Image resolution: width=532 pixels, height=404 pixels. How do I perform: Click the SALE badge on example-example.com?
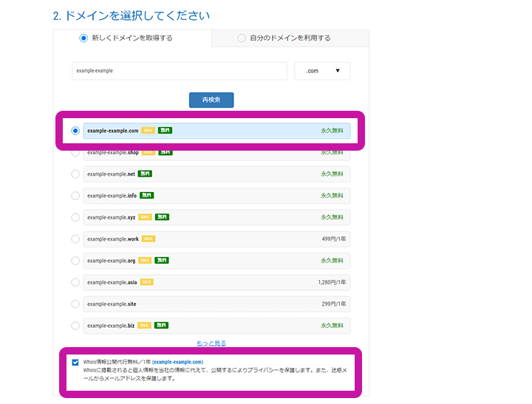tap(148, 131)
